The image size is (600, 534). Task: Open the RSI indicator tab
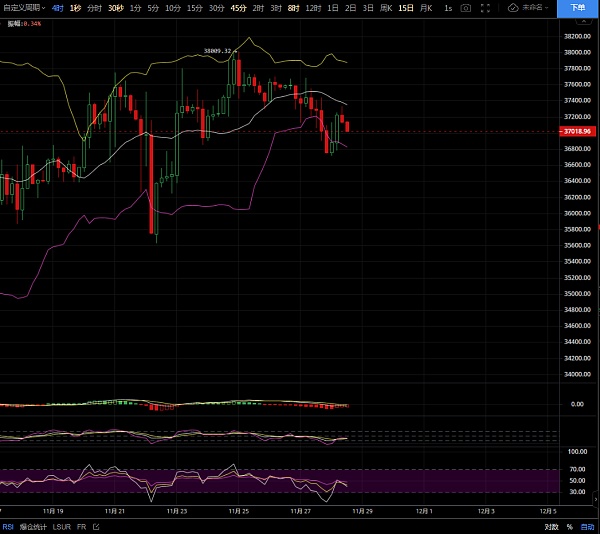[8, 526]
